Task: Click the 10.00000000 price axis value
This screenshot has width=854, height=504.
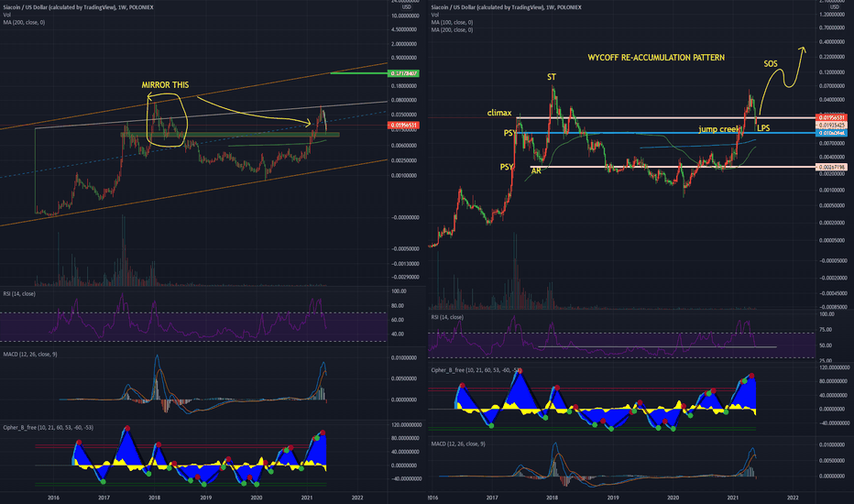Action: point(405,16)
